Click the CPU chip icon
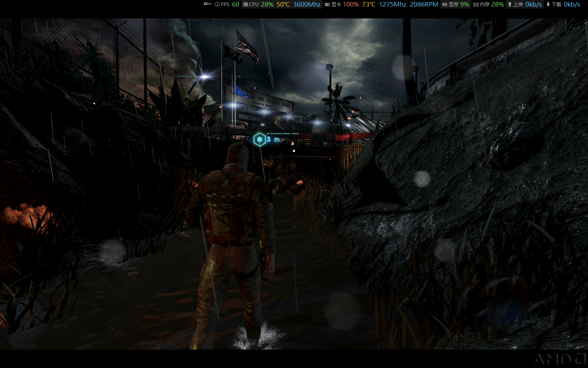This screenshot has width=588, height=368. point(245,4)
